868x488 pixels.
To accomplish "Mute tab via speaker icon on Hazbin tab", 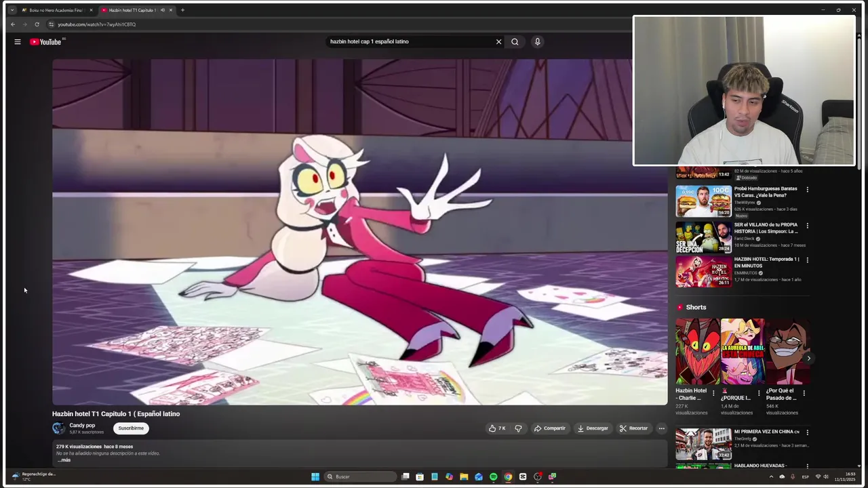I will pos(163,10).
